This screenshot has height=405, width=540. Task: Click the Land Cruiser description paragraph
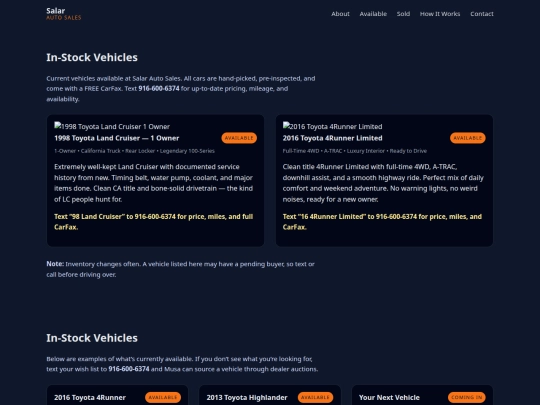[x=154, y=183]
